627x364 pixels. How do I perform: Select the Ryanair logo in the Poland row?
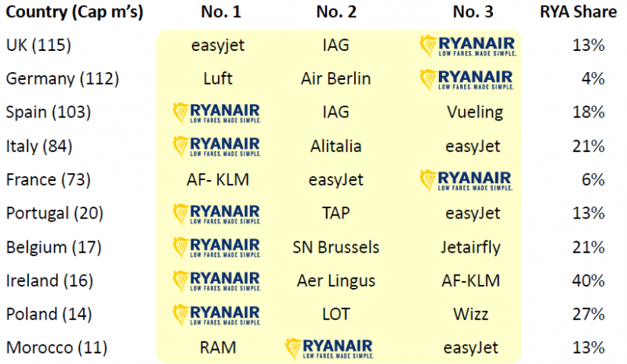click(x=217, y=315)
